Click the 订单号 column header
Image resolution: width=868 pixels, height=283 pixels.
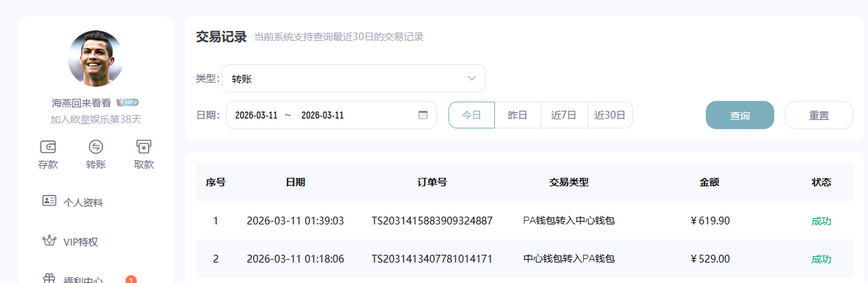(x=432, y=182)
